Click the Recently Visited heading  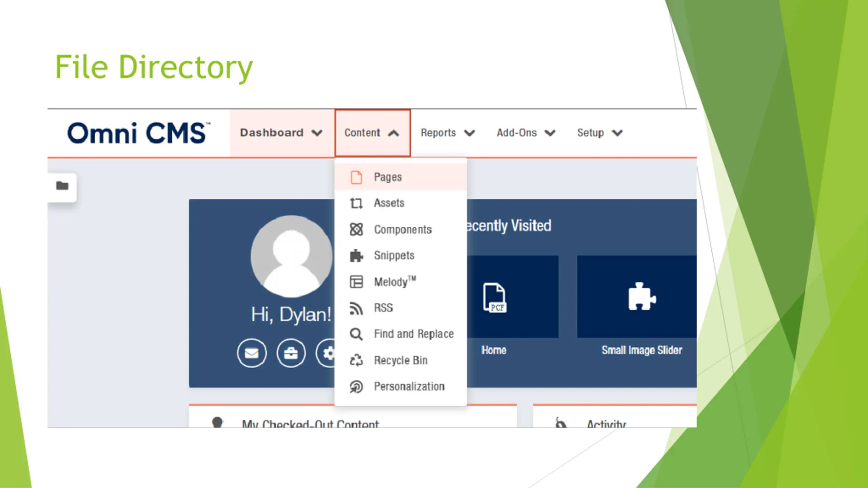pos(509,226)
